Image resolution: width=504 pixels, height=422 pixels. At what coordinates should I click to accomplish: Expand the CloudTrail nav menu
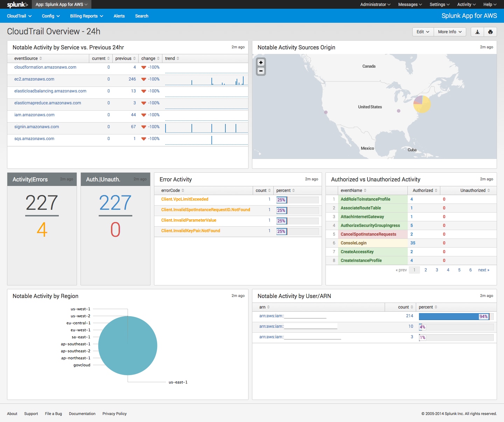point(19,16)
